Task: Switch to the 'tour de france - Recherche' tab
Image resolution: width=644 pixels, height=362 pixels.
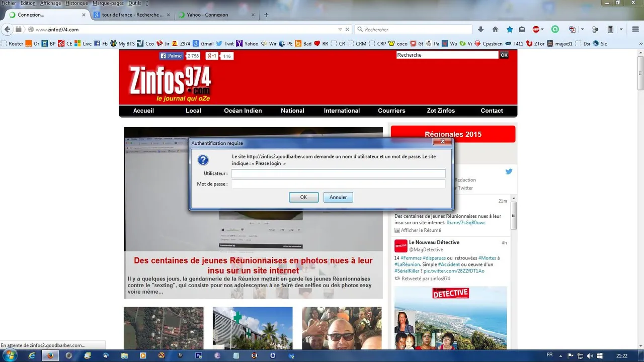Action: tap(132, 15)
